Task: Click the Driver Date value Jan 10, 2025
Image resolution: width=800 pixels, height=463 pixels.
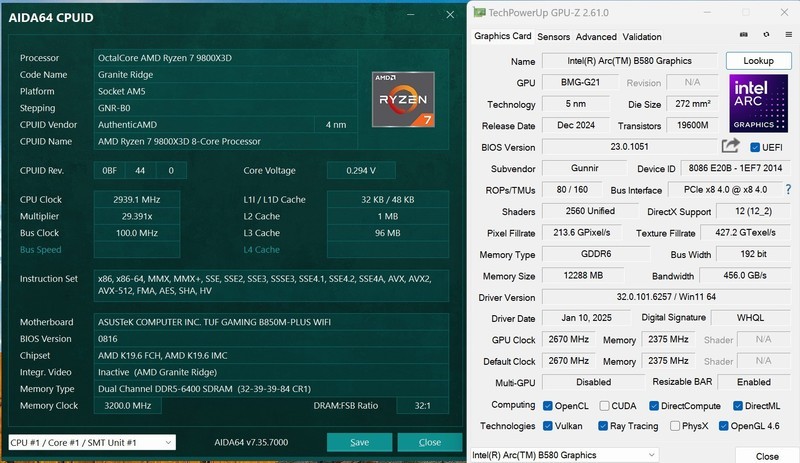Action: tap(586, 318)
